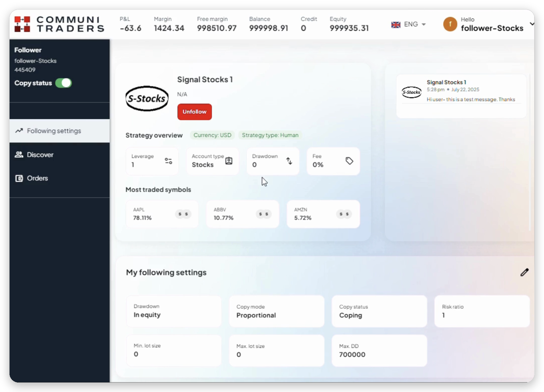Click the Fee 0% card
The height and width of the screenshot is (392, 544).
tap(333, 161)
